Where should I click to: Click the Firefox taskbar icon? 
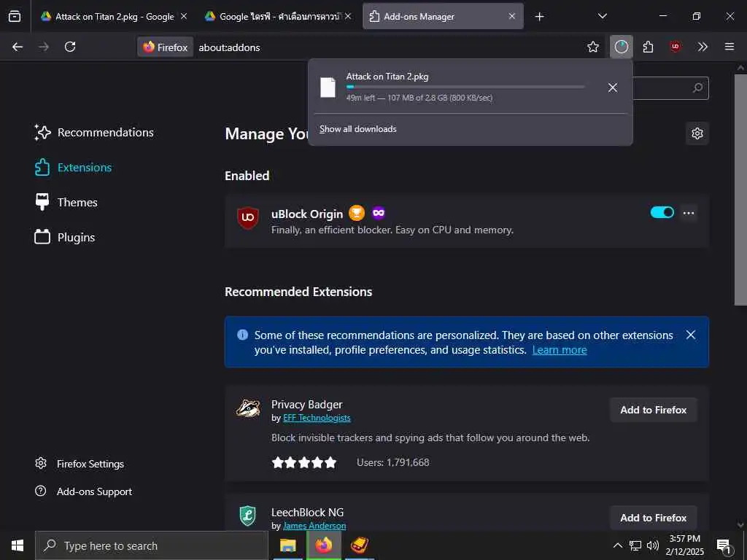click(x=323, y=545)
